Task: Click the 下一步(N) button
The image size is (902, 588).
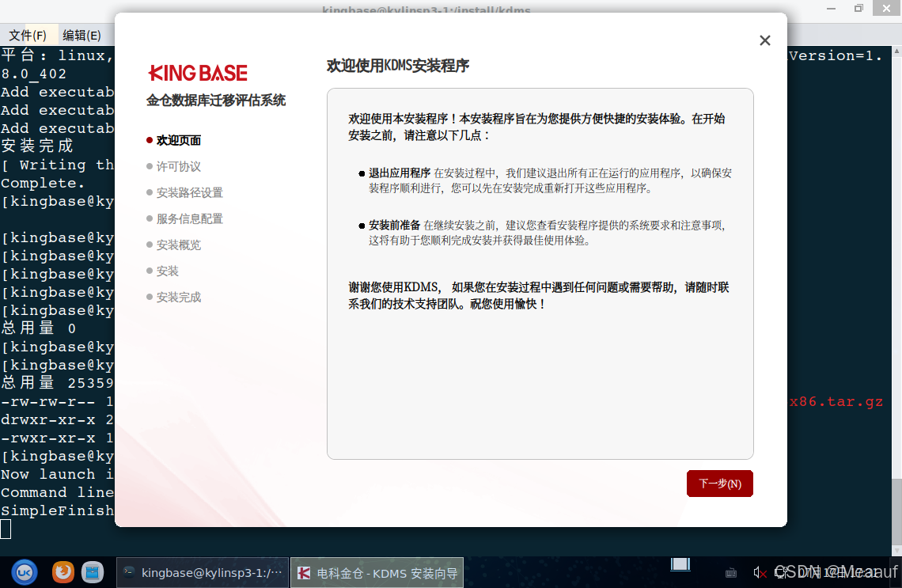Action: click(720, 484)
